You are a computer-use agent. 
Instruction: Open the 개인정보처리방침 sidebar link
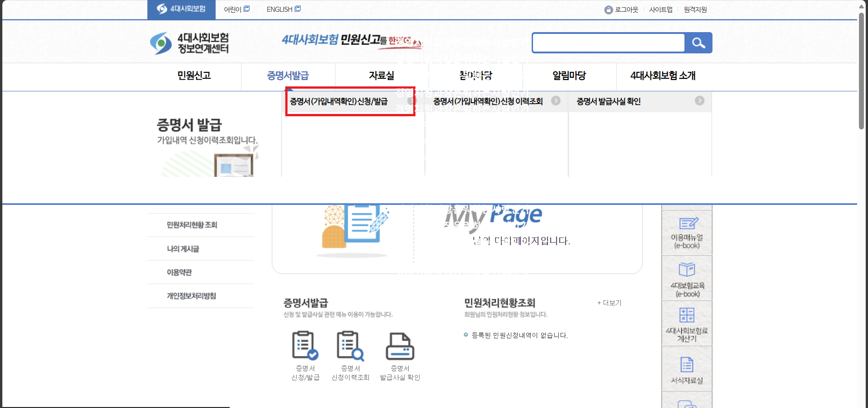pyautogui.click(x=191, y=296)
